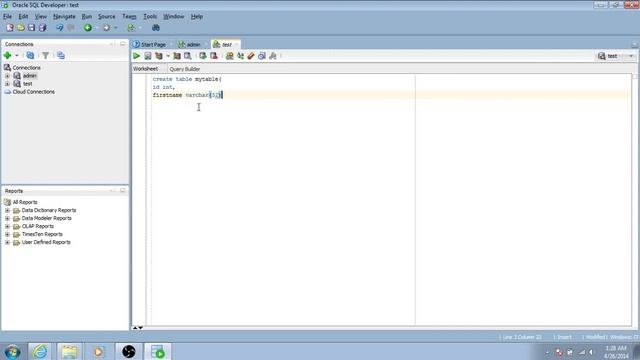This screenshot has width=640, height=360.
Task: Click the 'create table mytable(' line
Action: [187, 79]
